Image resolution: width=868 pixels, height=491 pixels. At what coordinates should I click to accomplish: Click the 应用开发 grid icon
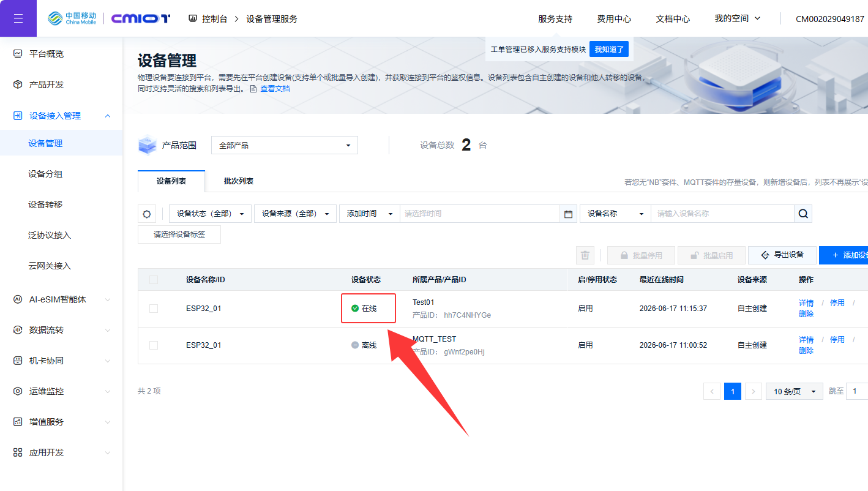[18, 452]
